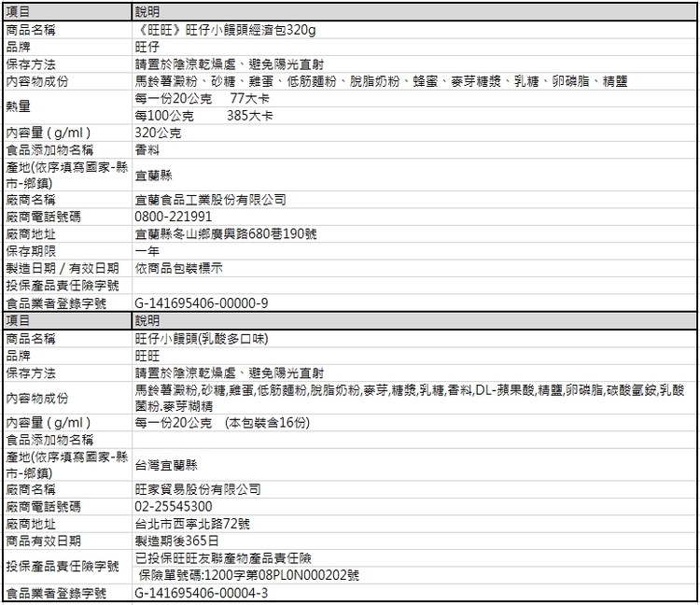Click the 製造期後365日 expiry value

tap(176, 541)
